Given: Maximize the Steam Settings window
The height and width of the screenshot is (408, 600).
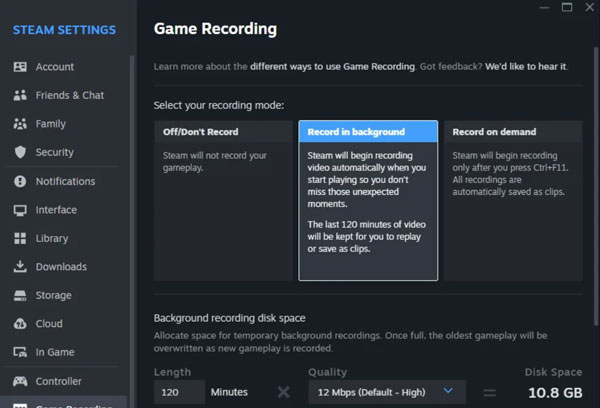Looking at the screenshot, I should pos(567,7).
